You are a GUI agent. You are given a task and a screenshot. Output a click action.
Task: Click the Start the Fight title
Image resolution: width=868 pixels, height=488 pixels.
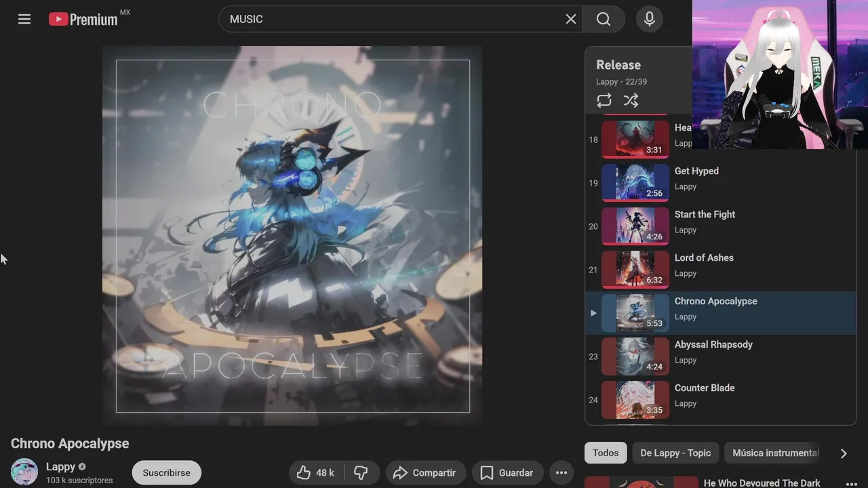[x=705, y=214]
